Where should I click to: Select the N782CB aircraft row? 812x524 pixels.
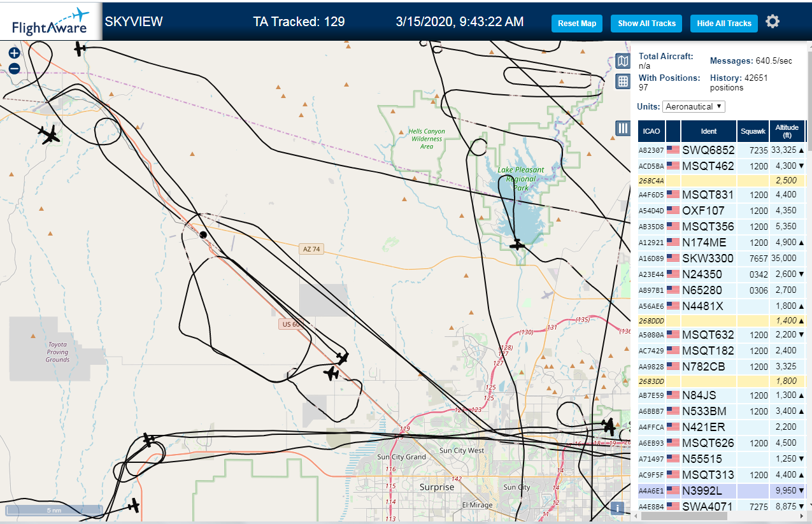[x=722, y=367]
